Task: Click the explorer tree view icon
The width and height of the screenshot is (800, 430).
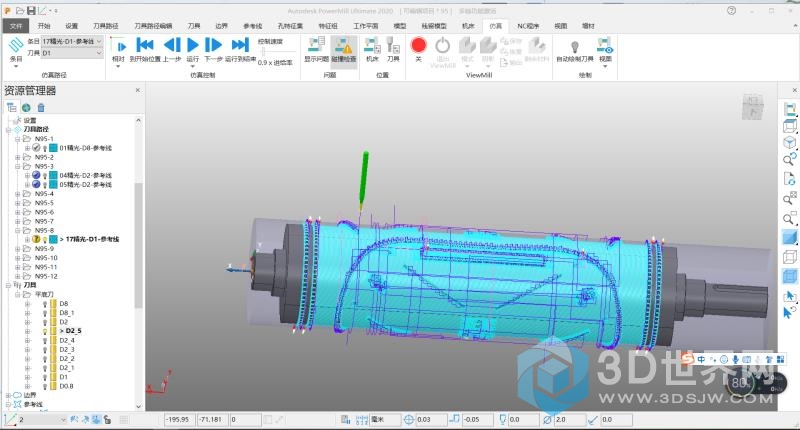Action: (11, 107)
